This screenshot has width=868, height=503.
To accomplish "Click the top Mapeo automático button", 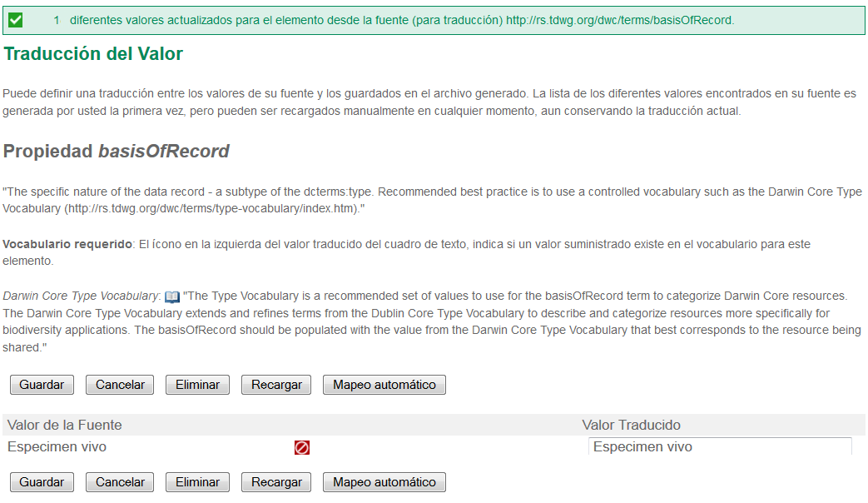I will pyautogui.click(x=384, y=384).
